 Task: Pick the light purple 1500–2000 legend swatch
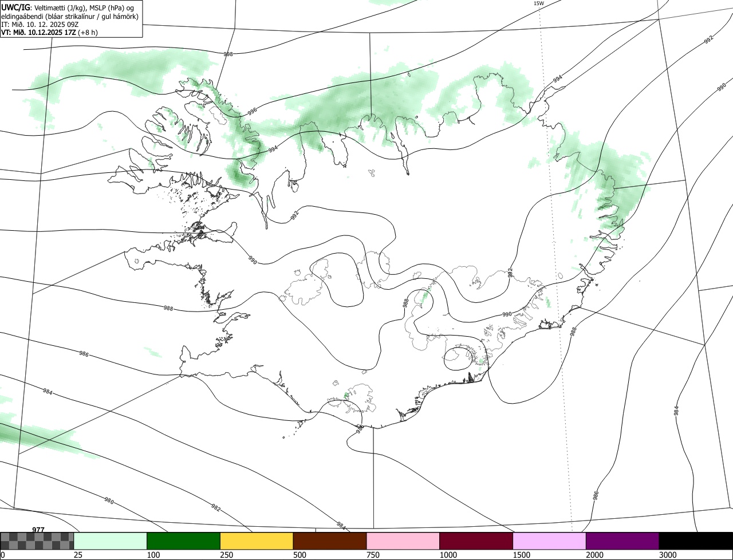click(550, 541)
